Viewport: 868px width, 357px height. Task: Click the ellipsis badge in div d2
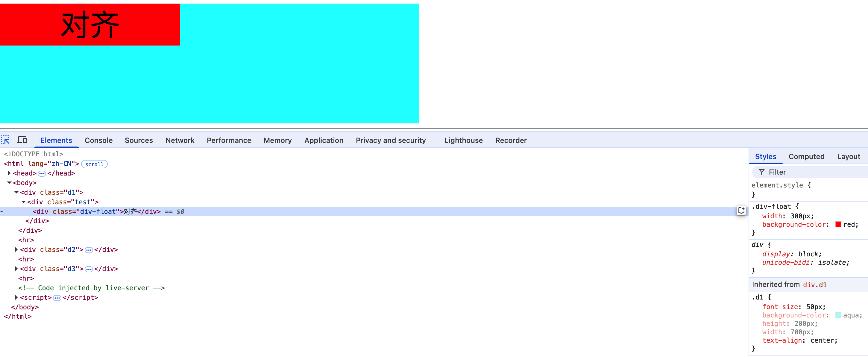click(x=89, y=250)
